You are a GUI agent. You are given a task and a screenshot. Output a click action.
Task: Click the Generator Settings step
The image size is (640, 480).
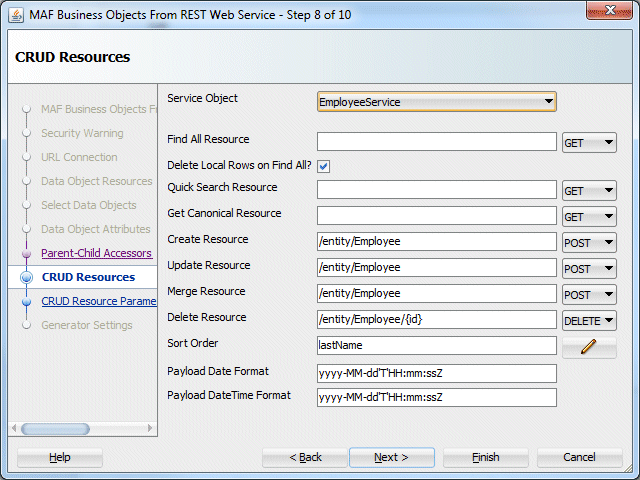pyautogui.click(x=87, y=325)
